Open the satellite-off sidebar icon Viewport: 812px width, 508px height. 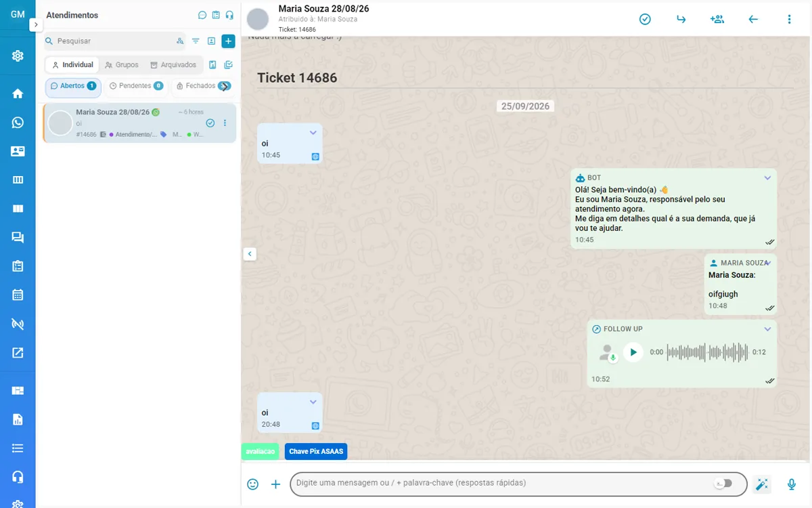[x=18, y=324]
